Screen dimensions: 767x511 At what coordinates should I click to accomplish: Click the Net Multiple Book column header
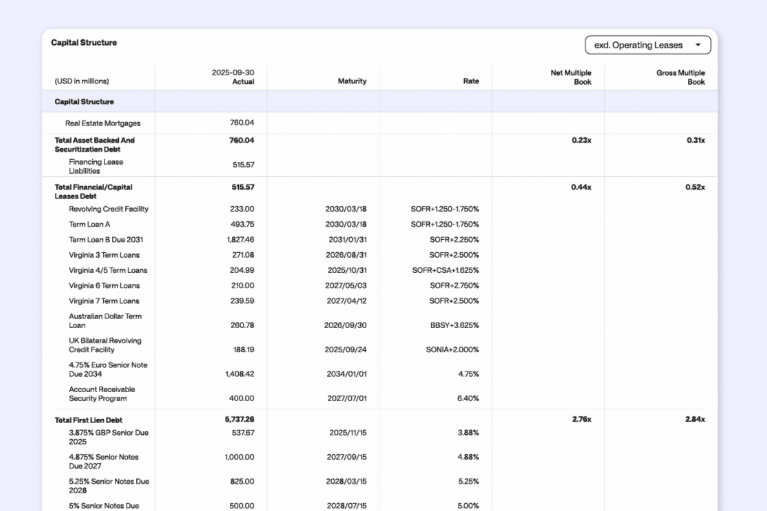(571, 77)
